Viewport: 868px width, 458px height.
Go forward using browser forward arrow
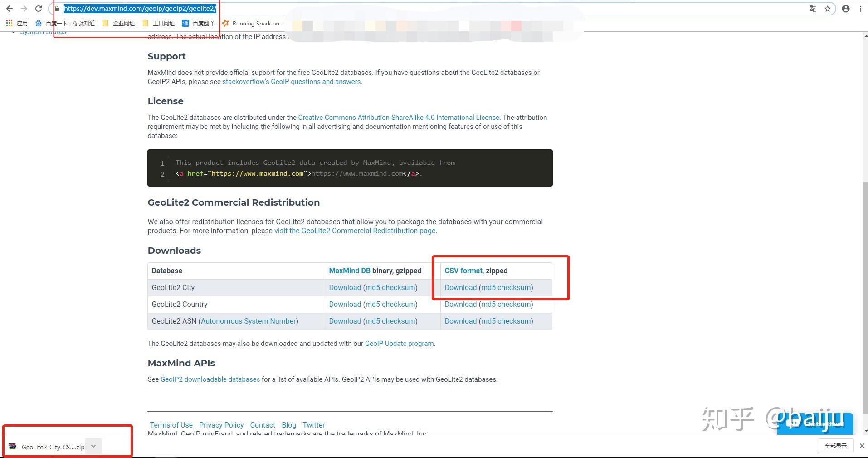(24, 9)
